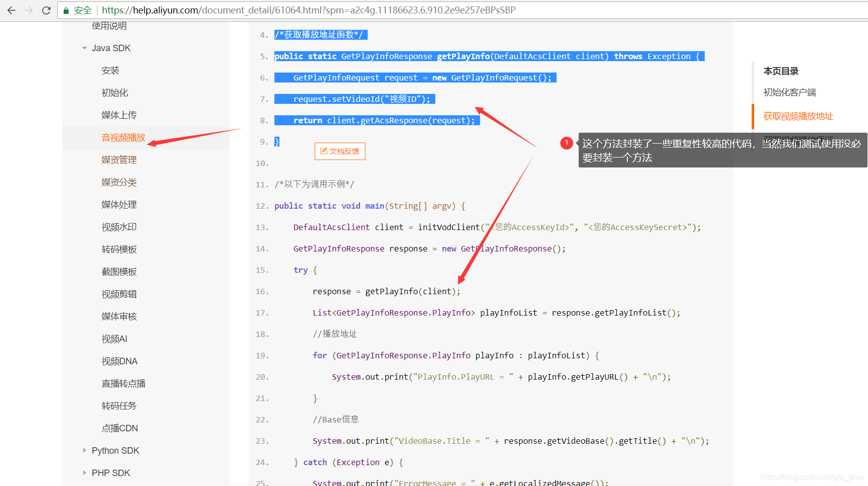Open the 媒资分类 sidebar page
The height and width of the screenshot is (486, 868).
[119, 182]
